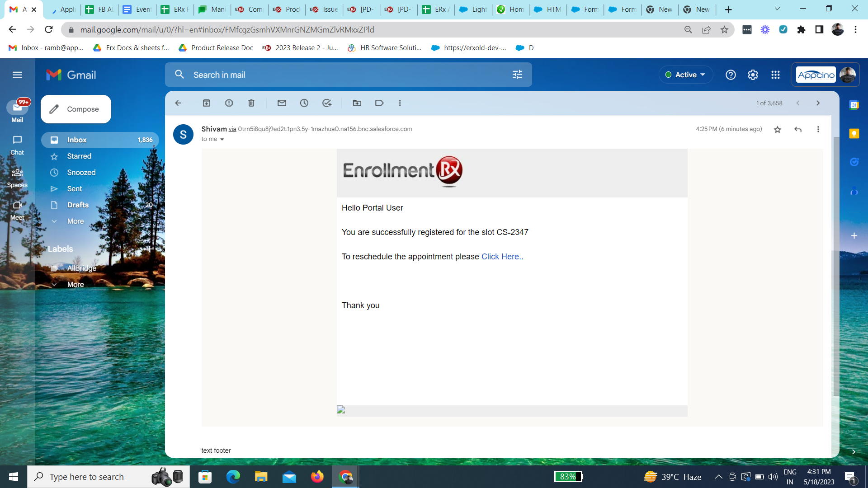Open the Active status dropdown

686,75
